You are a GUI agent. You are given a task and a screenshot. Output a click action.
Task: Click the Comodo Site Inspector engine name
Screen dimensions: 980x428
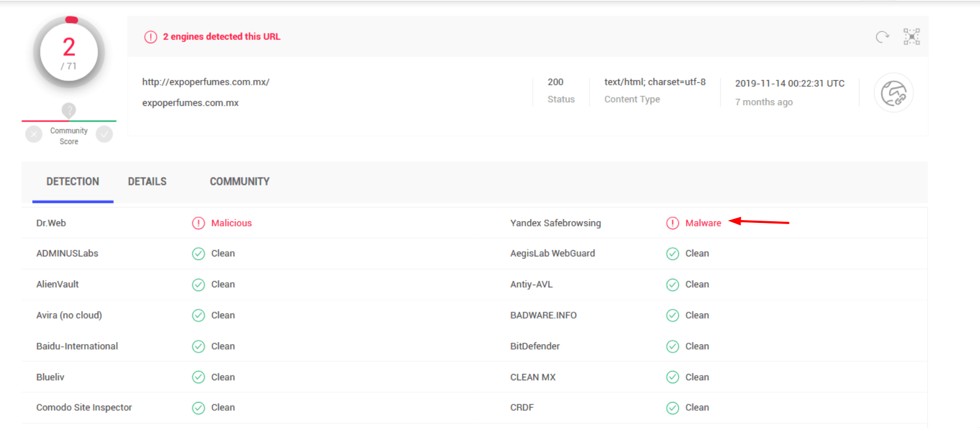coord(84,408)
